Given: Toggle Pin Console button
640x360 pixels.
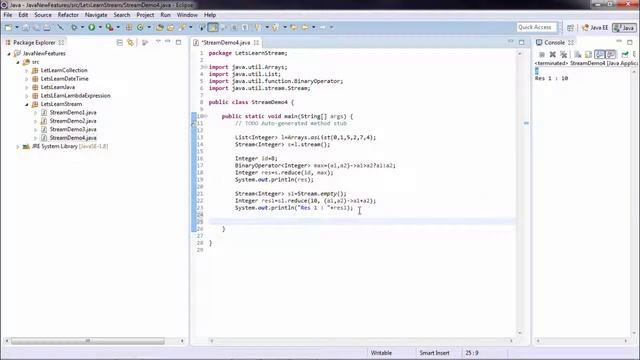Looking at the screenshot, I should coord(624,54).
